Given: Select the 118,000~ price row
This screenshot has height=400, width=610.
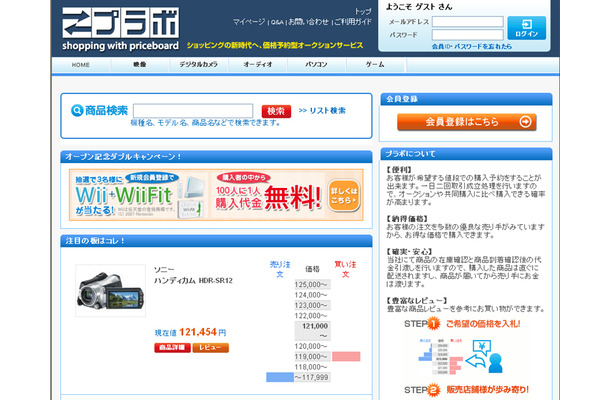Looking at the screenshot, I should click(312, 367).
